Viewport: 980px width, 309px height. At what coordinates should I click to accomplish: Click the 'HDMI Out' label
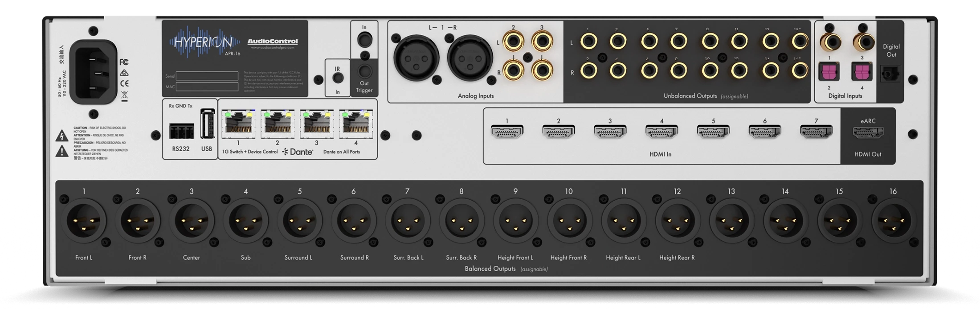pos(868,154)
